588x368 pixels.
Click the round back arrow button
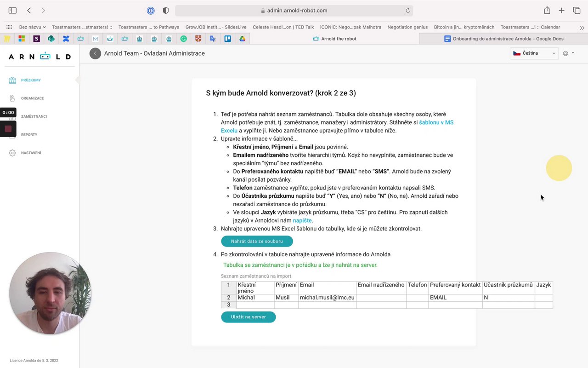(x=95, y=53)
